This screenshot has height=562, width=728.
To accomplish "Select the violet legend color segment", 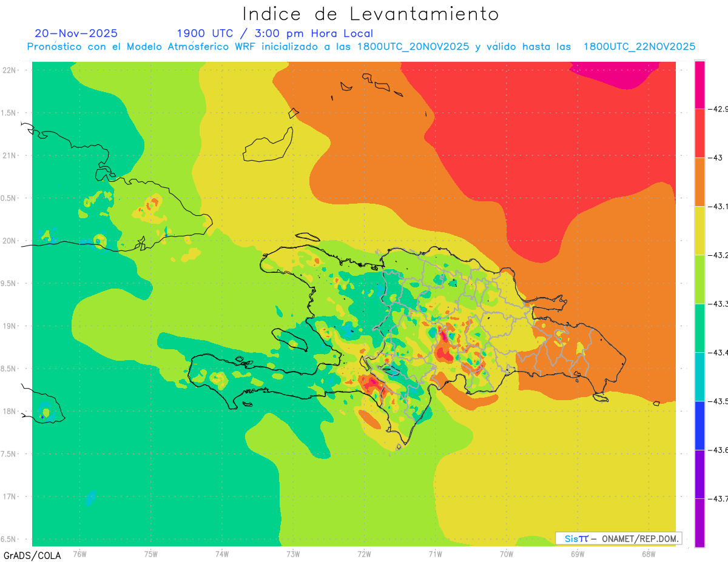I will (x=699, y=474).
